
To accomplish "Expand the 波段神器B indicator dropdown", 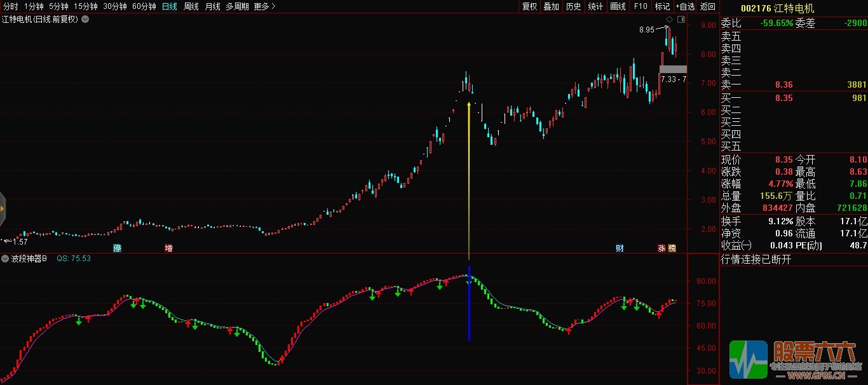I will click(x=5, y=259).
